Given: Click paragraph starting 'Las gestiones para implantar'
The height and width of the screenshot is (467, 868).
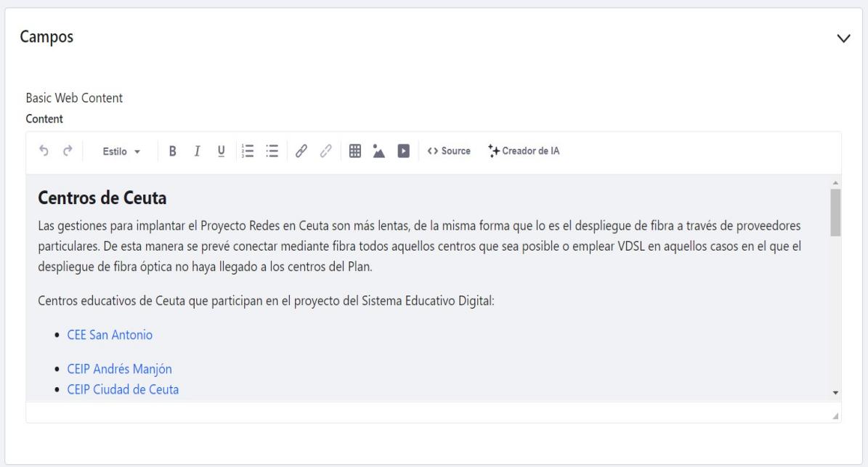Looking at the screenshot, I should click(x=420, y=245).
